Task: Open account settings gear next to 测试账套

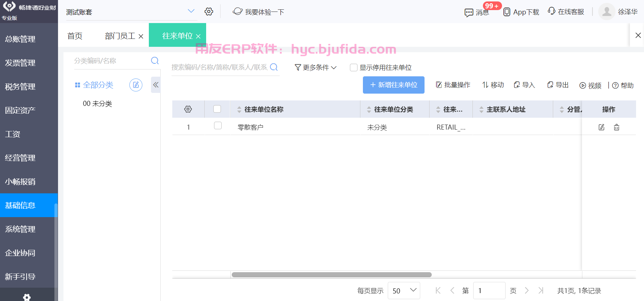Action: pos(209,12)
